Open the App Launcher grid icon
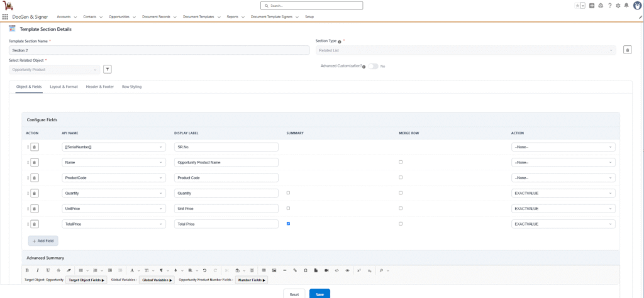The height and width of the screenshot is (298, 644). coord(6,16)
